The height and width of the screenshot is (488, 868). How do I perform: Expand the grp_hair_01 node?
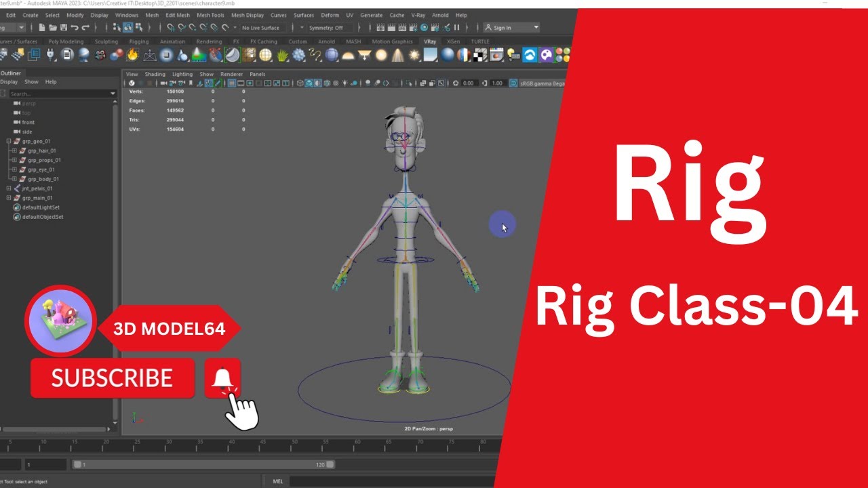tap(14, 150)
